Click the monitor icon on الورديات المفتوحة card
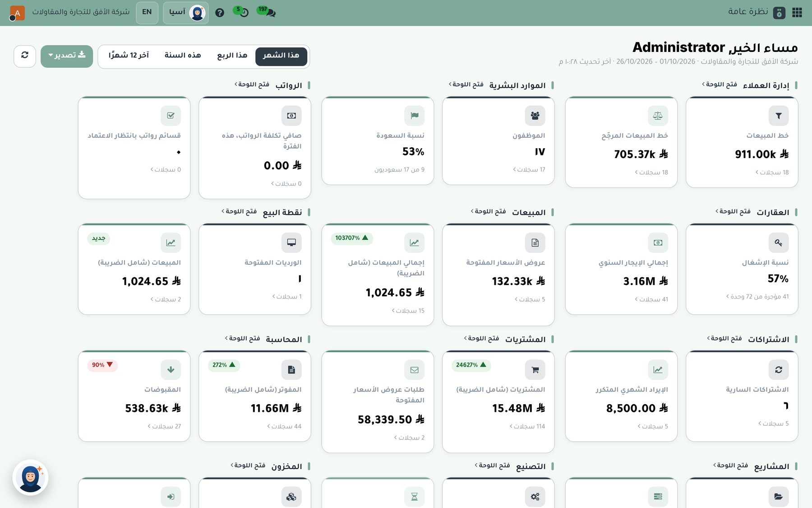The image size is (812, 508). [291, 242]
